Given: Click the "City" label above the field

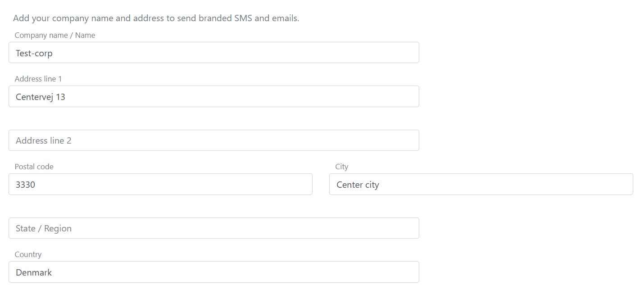Looking at the screenshot, I should click(342, 167).
